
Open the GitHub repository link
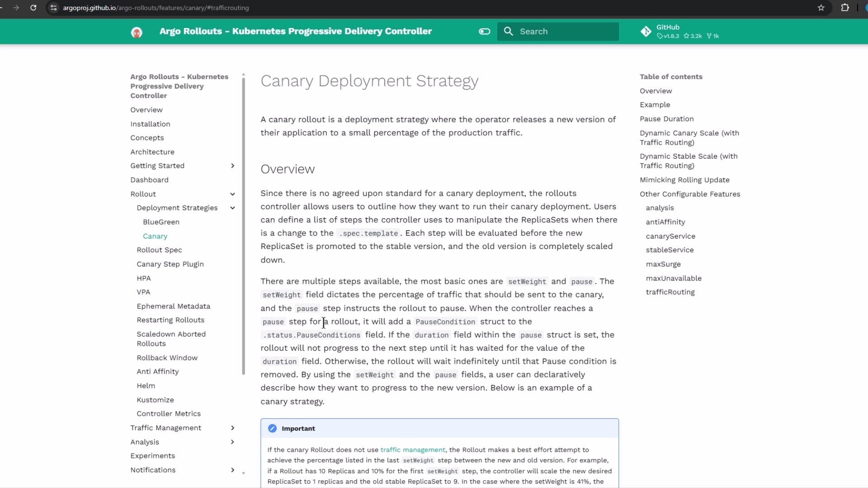(680, 32)
